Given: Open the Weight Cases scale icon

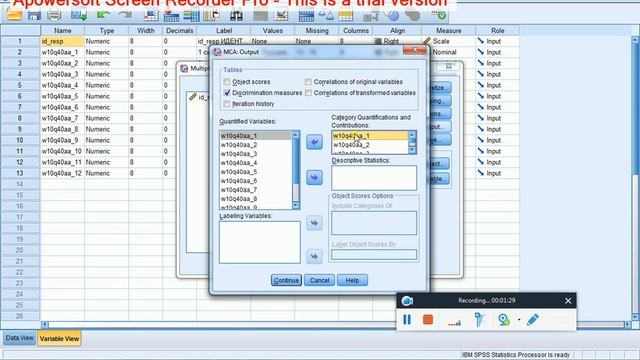Looking at the screenshot, I should point(326,16).
